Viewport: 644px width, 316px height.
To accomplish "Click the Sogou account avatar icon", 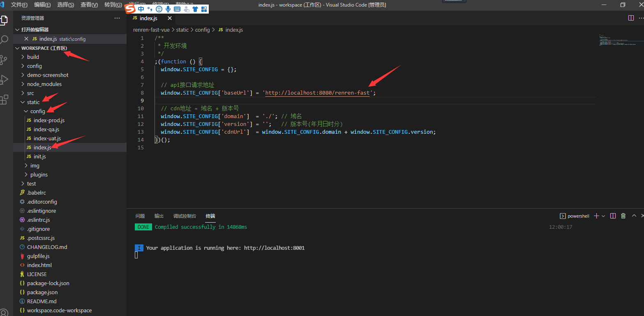I will [x=186, y=9].
